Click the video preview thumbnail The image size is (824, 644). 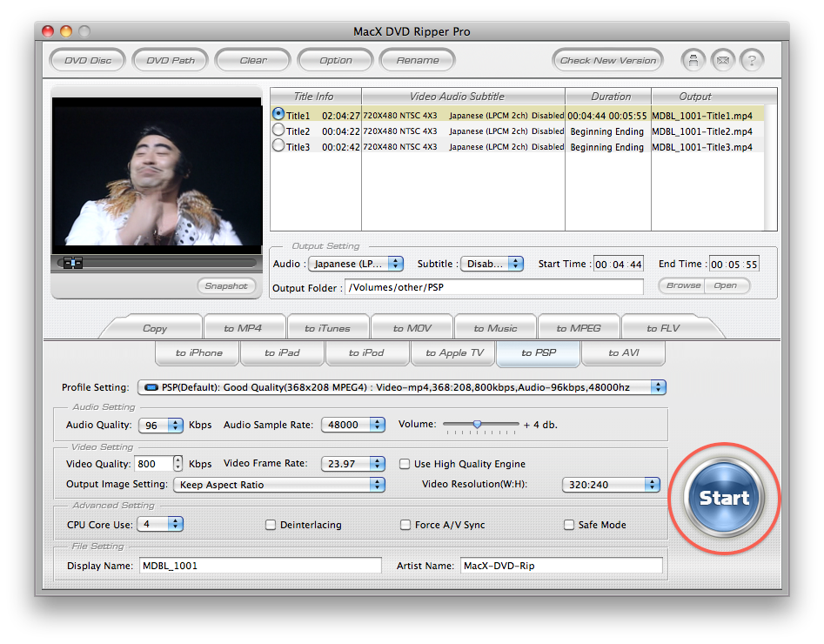point(157,176)
